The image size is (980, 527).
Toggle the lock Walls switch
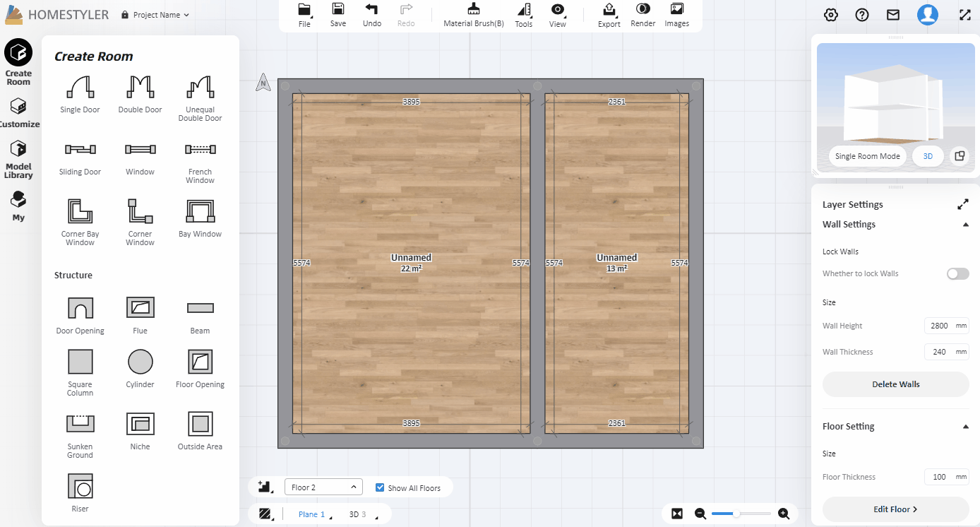pyautogui.click(x=957, y=273)
